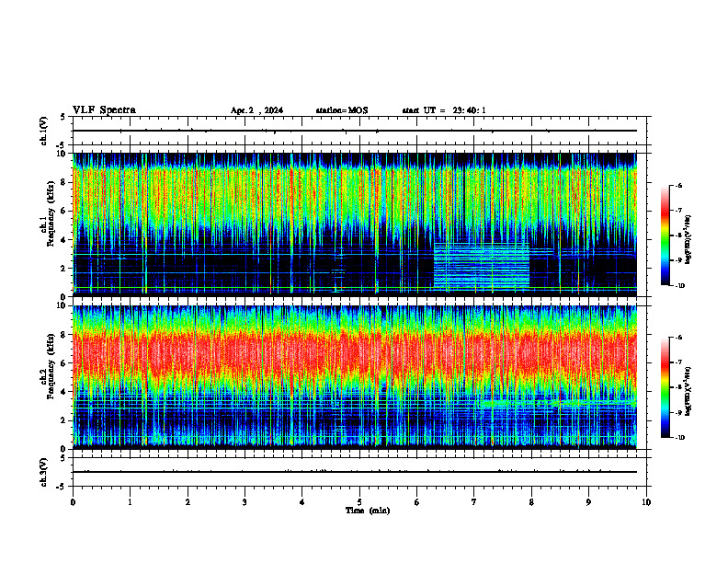
Task: Click the ch.1 spectrogram color scale bar
Action: coord(665,236)
